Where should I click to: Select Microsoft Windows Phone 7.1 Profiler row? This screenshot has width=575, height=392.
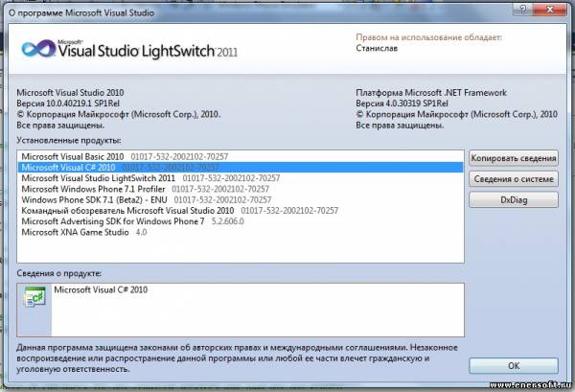tap(241, 189)
